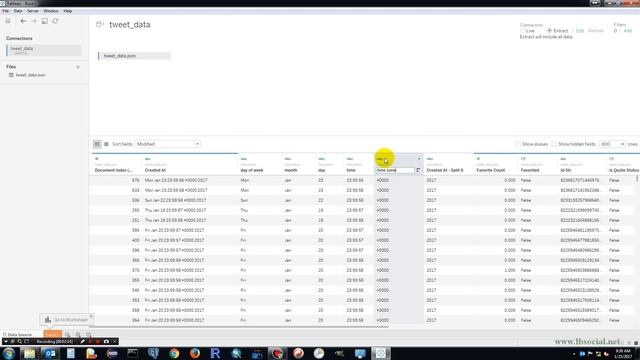Click the Refresh data source toolbar icon
Viewport: 640px width, 360px height.
tap(55, 21)
